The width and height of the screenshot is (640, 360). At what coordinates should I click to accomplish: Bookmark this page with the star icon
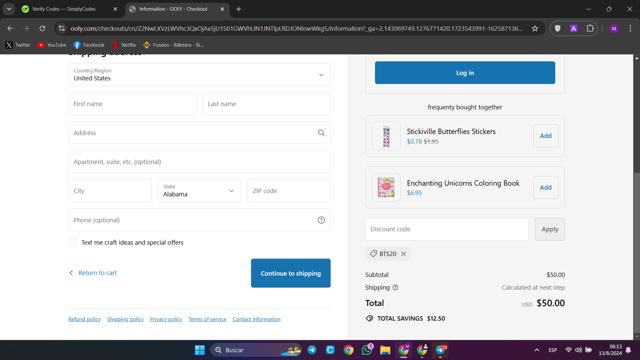coord(535,29)
